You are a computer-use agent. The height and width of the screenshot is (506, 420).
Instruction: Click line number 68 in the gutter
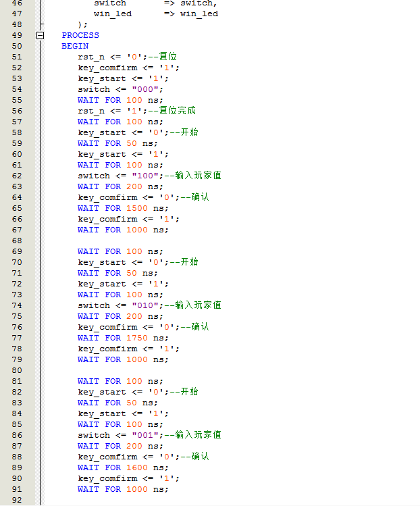point(17,241)
